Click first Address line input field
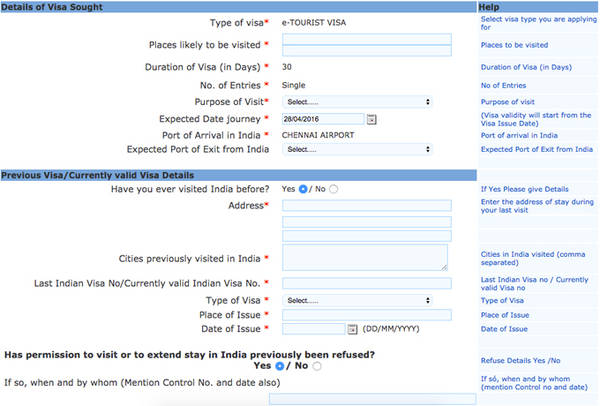The image size is (600, 406). tap(367, 205)
